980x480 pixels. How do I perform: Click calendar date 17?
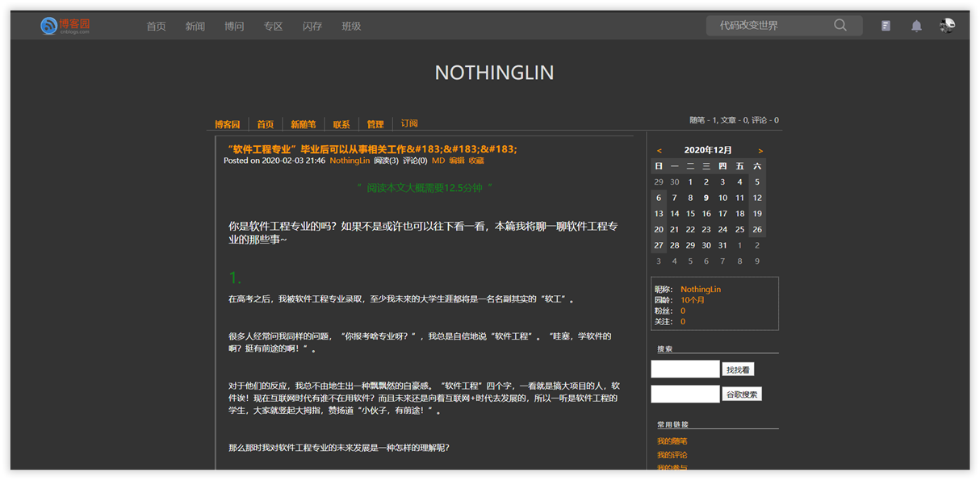click(722, 214)
